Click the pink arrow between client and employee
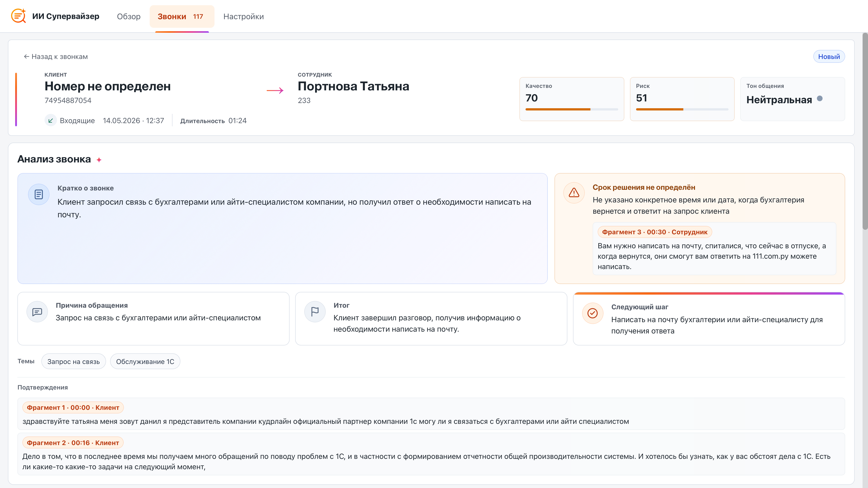 pyautogui.click(x=275, y=90)
